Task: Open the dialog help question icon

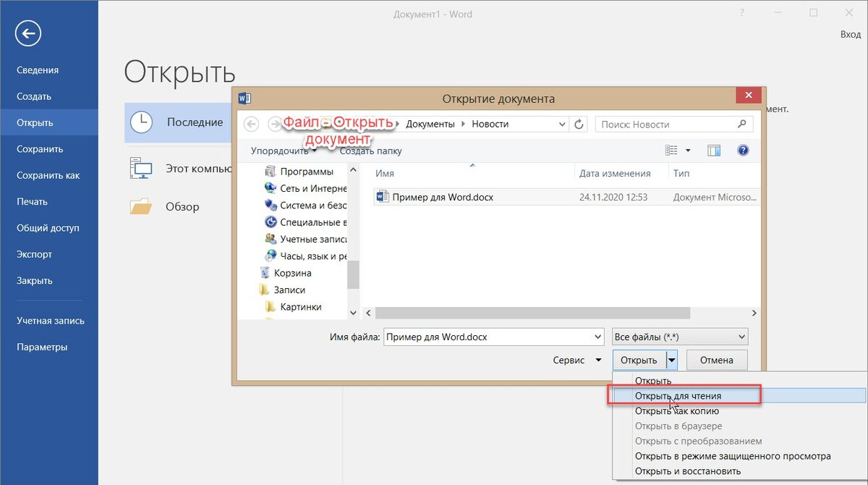Action: pos(742,151)
